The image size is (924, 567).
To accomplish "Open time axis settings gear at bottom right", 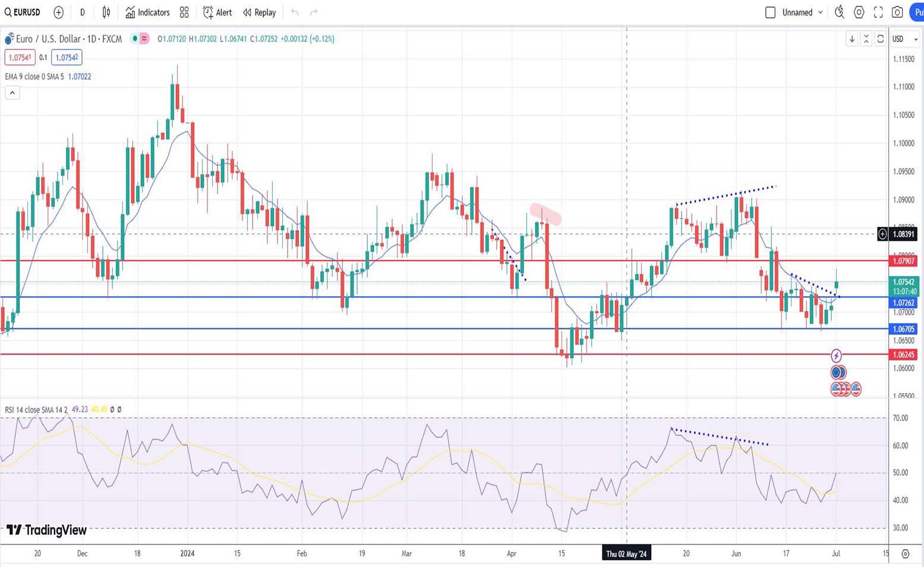I will click(905, 553).
